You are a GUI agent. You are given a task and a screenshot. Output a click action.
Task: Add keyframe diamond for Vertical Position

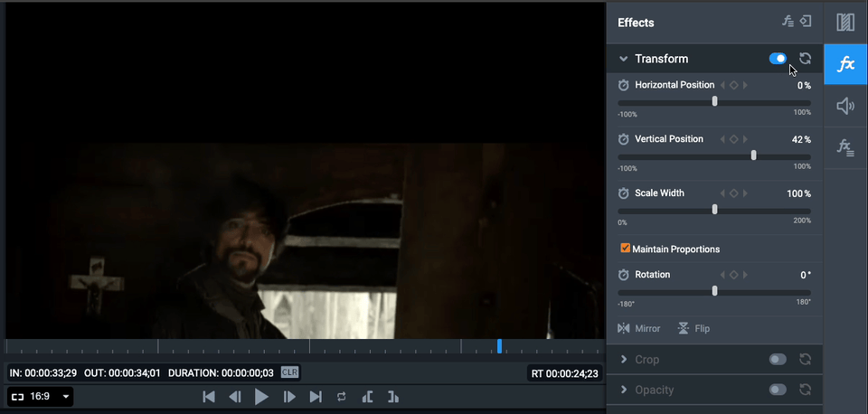pyautogui.click(x=733, y=139)
